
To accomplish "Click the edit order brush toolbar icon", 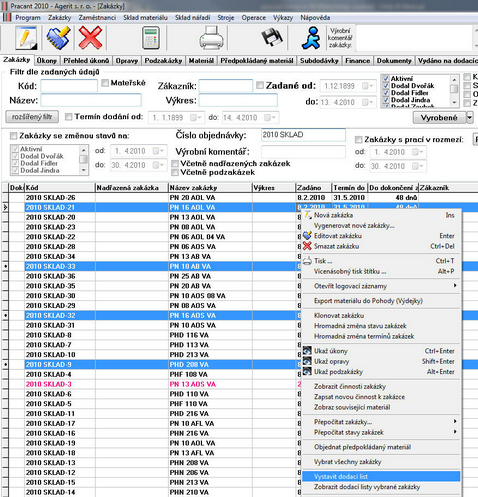I will pos(58,38).
